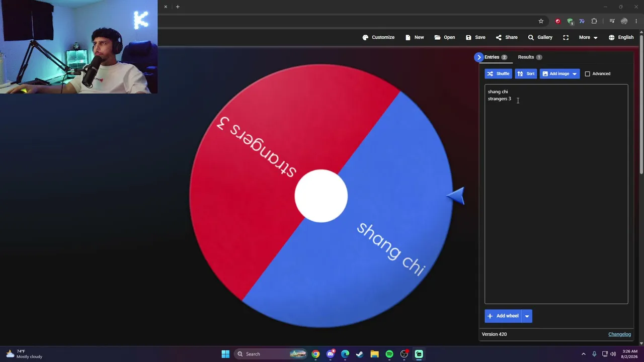The image size is (644, 362).
Task: Show hidden system tray icons
Action: pos(584,354)
